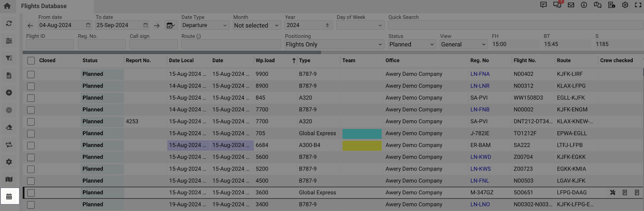Click the mail envelope icon

point(571,5)
